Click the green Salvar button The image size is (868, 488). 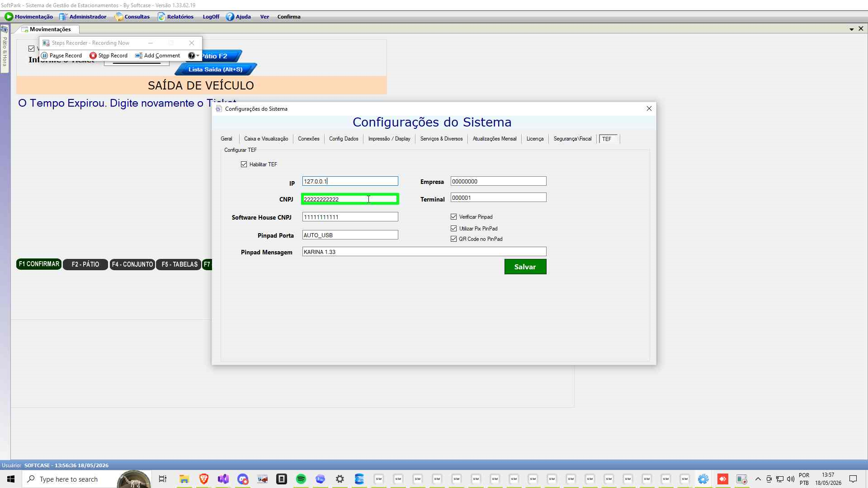pyautogui.click(x=525, y=267)
